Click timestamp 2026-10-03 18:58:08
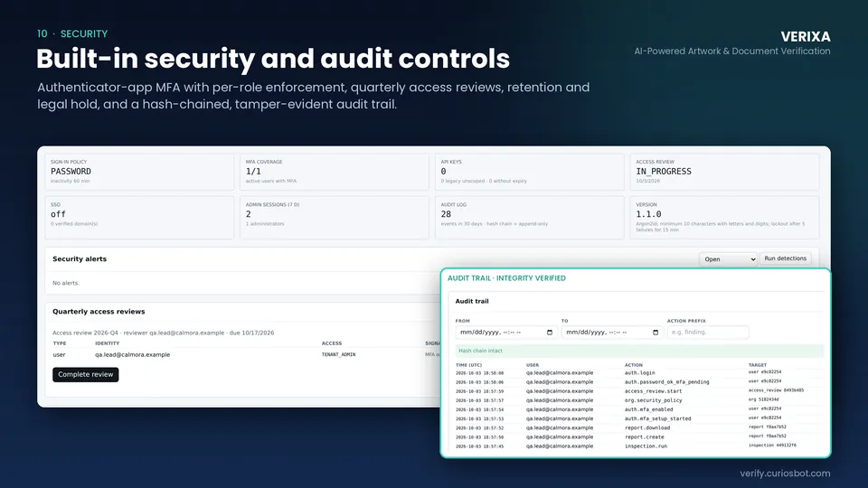Screen dimensions: 868x488 click(479, 373)
